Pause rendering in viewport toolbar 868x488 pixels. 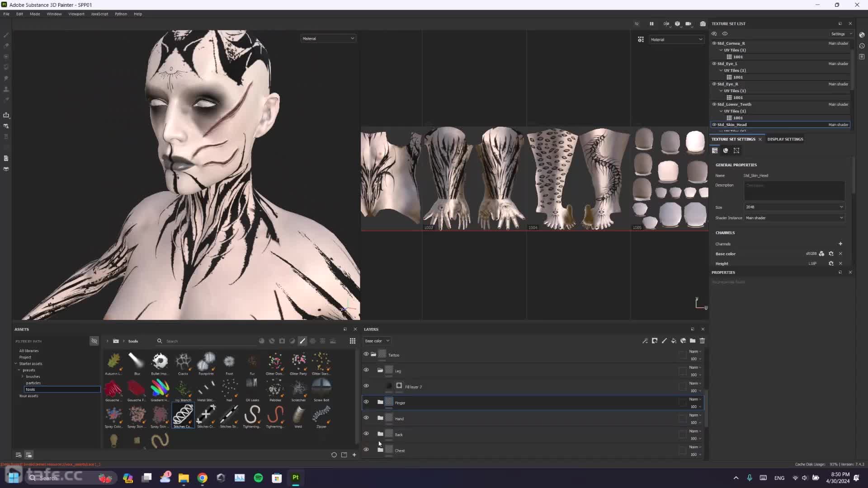click(x=651, y=23)
